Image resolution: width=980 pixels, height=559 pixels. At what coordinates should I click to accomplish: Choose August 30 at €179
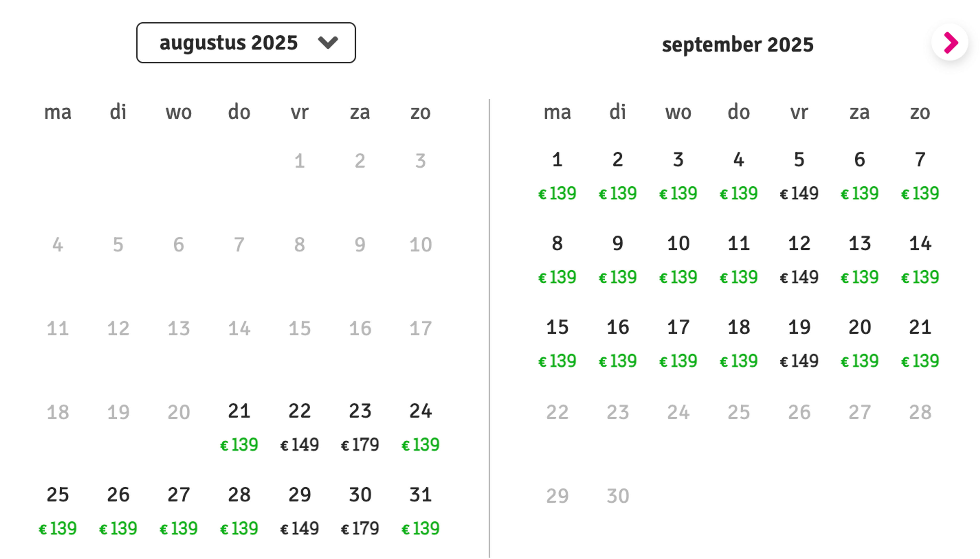pos(360,511)
